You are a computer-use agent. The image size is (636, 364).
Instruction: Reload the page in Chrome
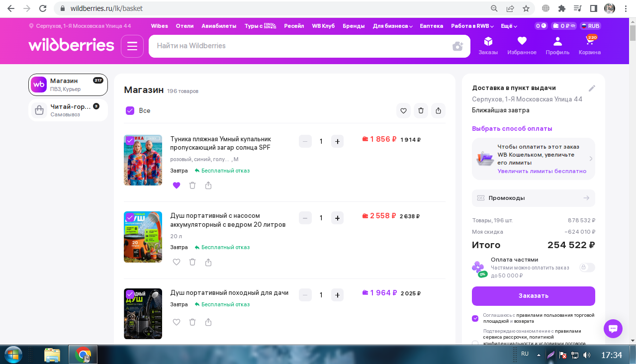point(43,8)
